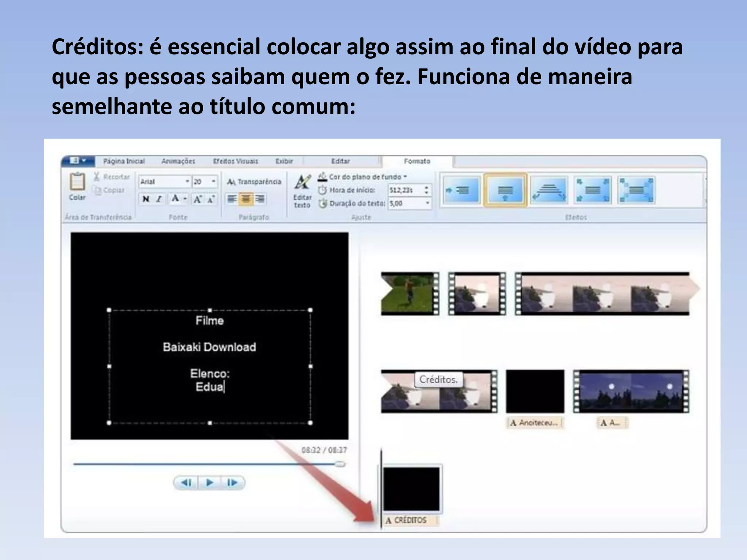The width and height of the screenshot is (747, 560).
Task: Click the Filme text line in preview
Action: click(x=209, y=321)
